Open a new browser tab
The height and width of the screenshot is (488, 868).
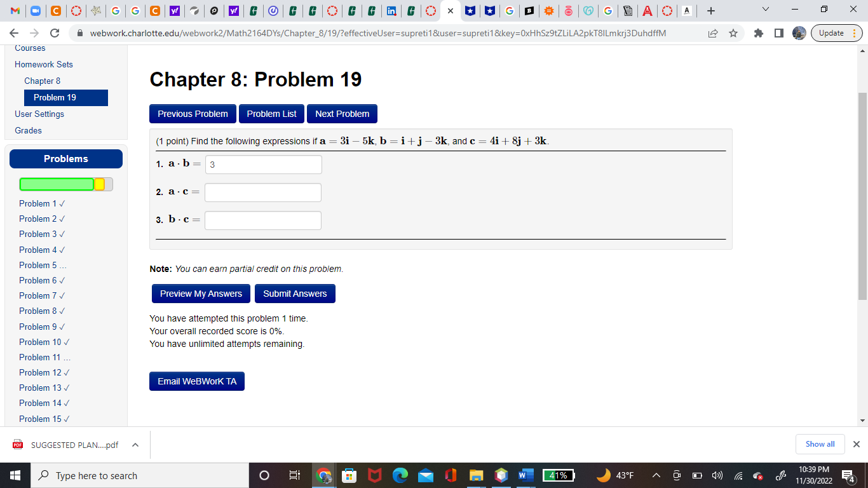[x=711, y=11]
